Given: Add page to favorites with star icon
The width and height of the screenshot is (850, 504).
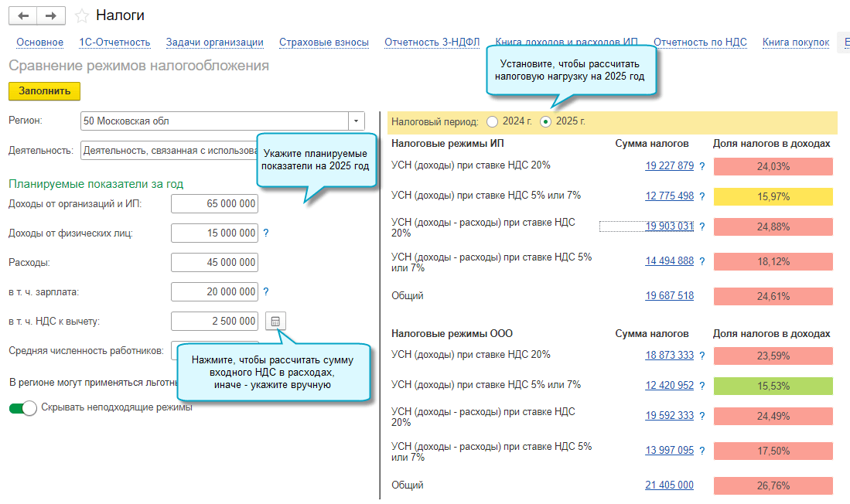Looking at the screenshot, I should tap(82, 16).
